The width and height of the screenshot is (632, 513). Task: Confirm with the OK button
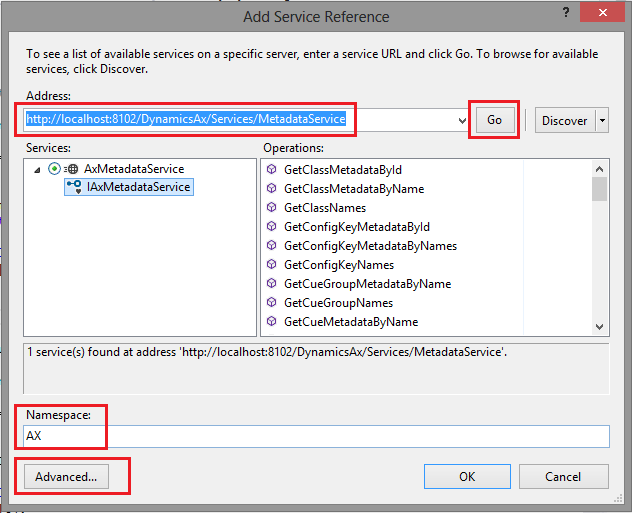467,477
